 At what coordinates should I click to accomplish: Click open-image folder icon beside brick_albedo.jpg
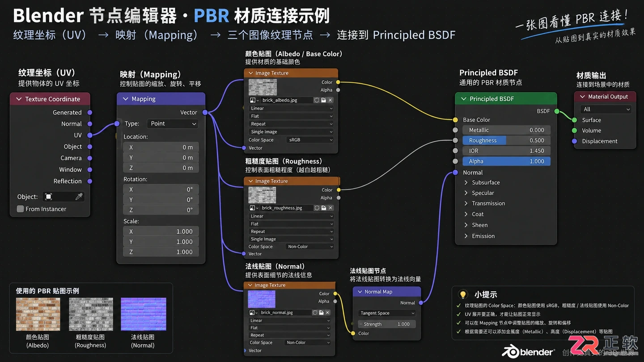pyautogui.click(x=323, y=100)
